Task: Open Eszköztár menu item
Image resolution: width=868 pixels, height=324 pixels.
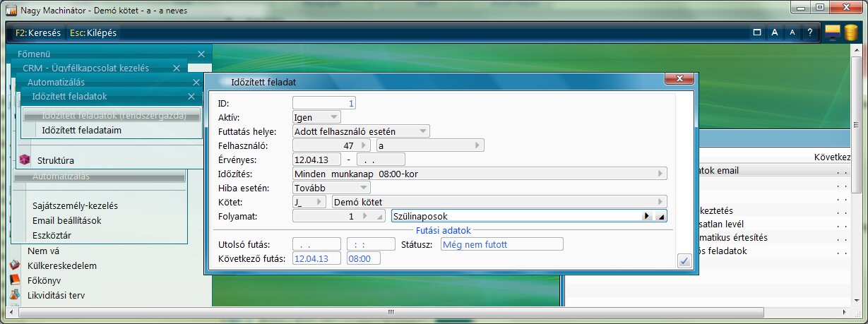Action: click(x=52, y=235)
